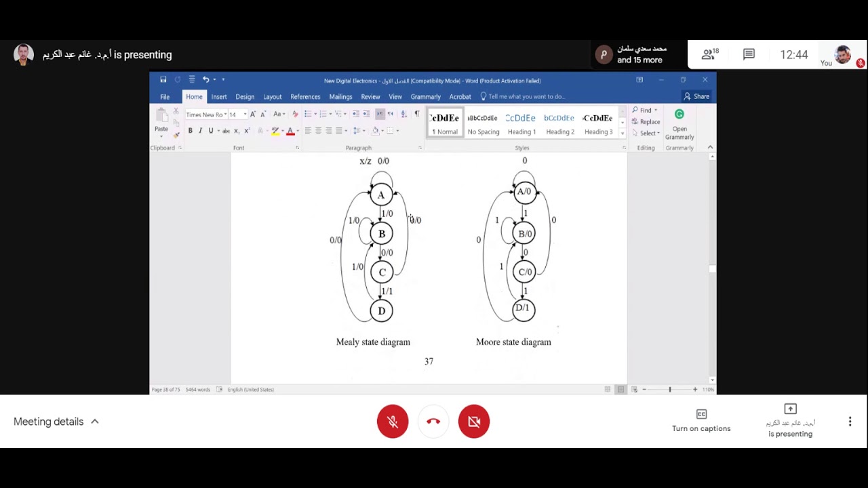Image resolution: width=868 pixels, height=488 pixels.
Task: Click the Line Spacing icon
Action: tap(357, 131)
